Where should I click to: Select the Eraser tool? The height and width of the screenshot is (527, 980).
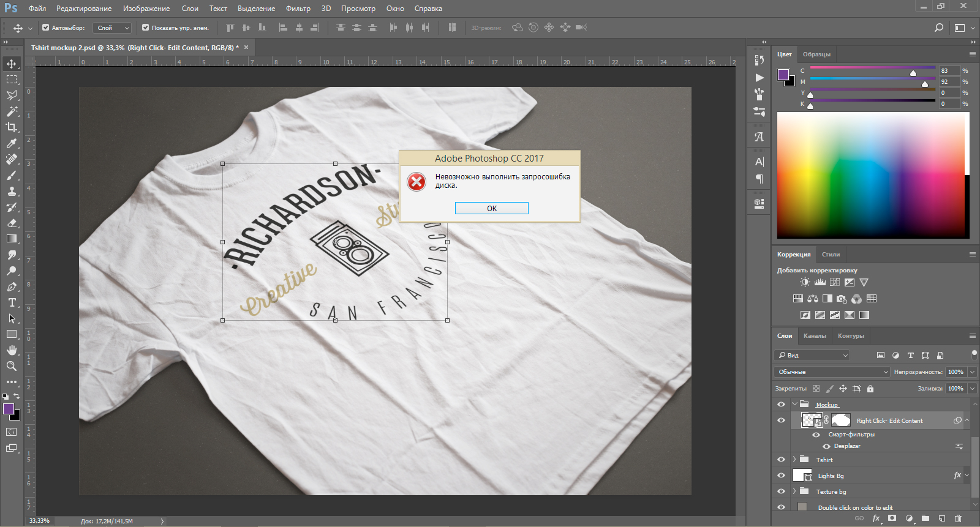tap(12, 223)
